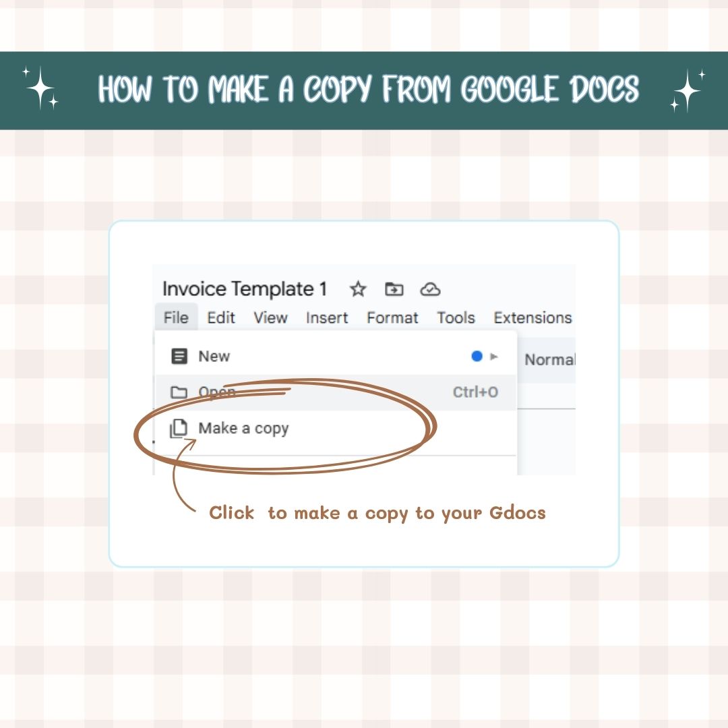This screenshot has width=728, height=728.
Task: Open the View menu
Action: pyautogui.click(x=270, y=317)
